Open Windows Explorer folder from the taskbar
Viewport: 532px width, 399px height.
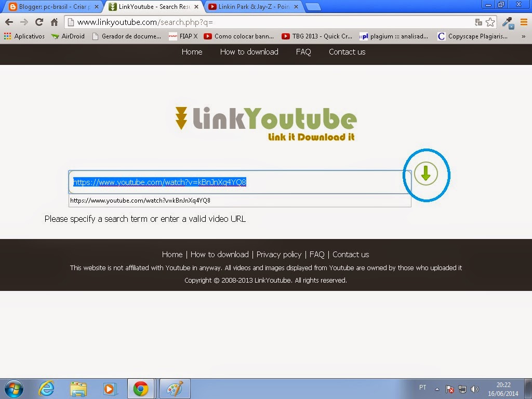pos(78,389)
